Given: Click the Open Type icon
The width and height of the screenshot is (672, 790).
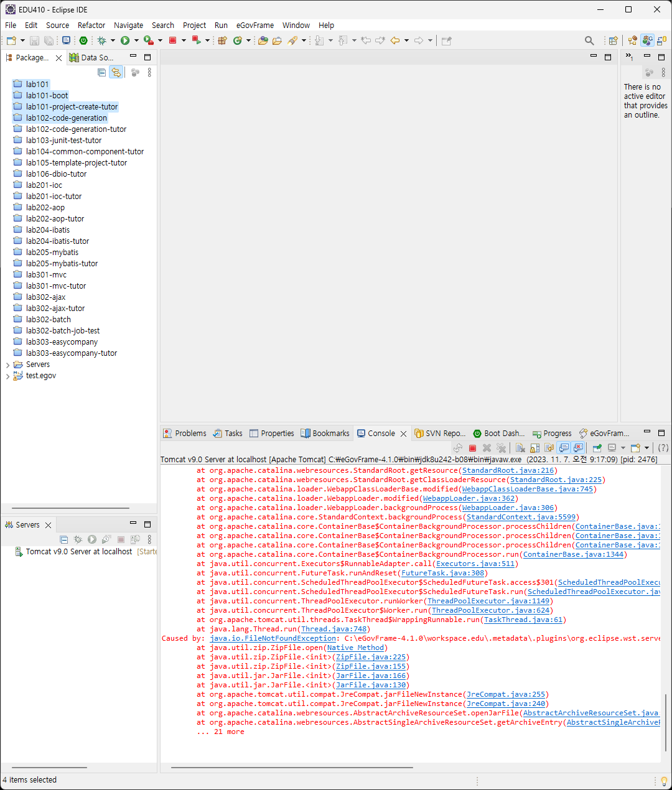Looking at the screenshot, I should 263,40.
